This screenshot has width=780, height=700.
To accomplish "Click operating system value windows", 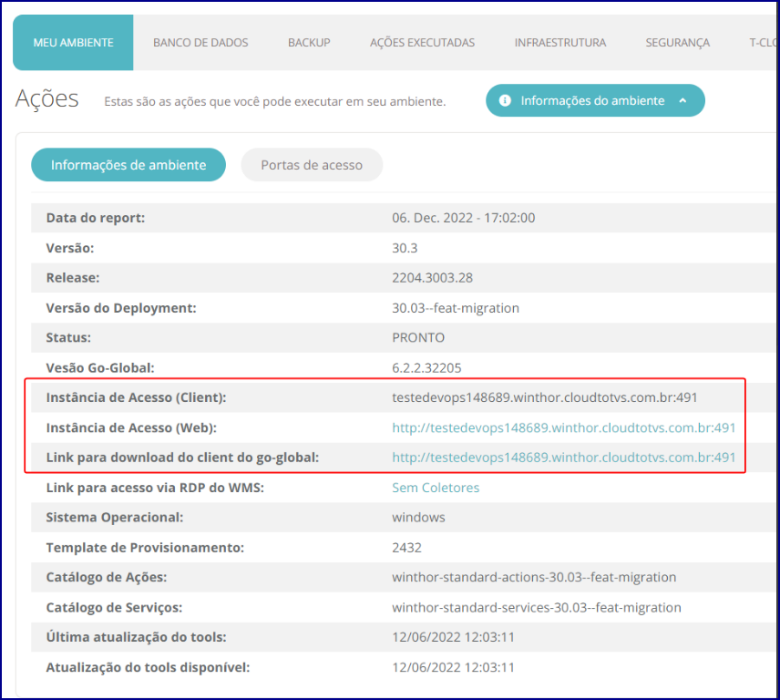I will (x=418, y=518).
